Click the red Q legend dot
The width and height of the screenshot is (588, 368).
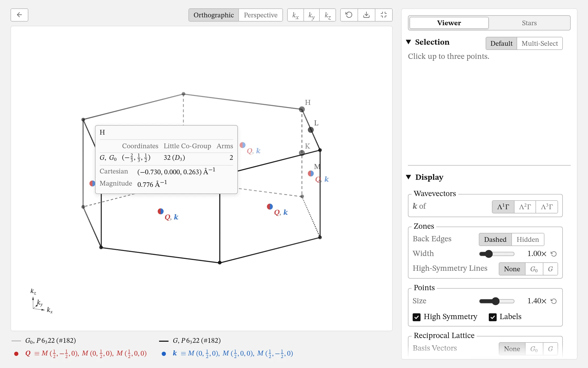click(16, 354)
